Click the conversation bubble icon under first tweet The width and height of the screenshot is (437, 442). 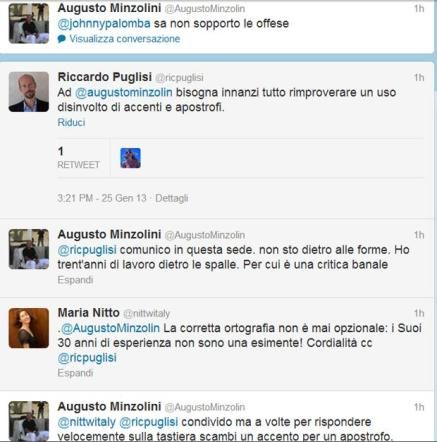(x=61, y=39)
